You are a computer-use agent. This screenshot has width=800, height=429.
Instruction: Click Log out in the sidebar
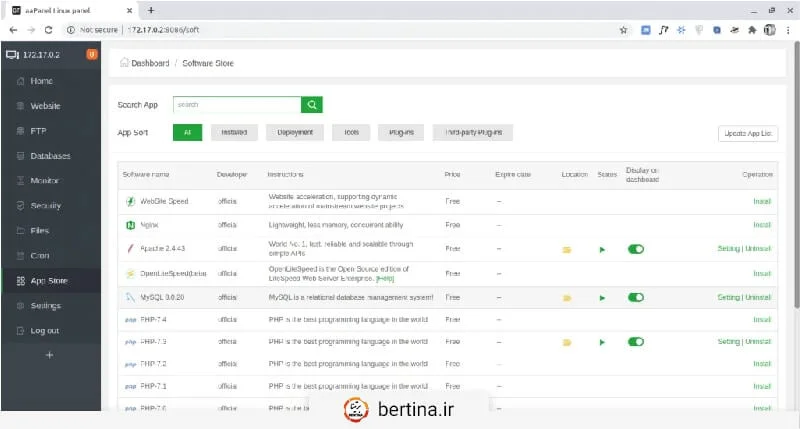point(51,331)
